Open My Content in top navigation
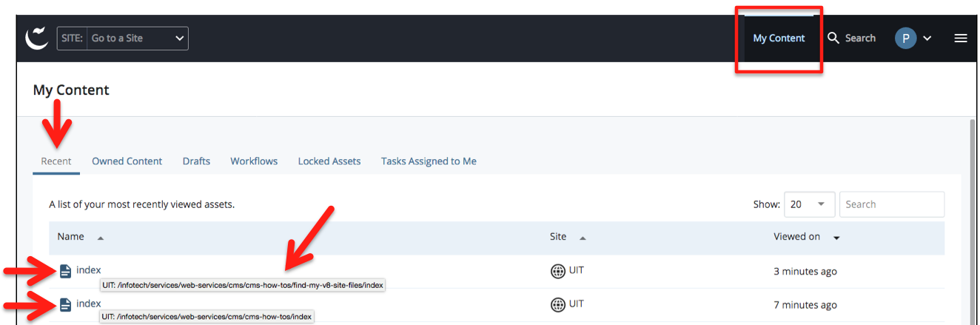Image resolution: width=980 pixels, height=325 pixels. pyautogui.click(x=779, y=38)
